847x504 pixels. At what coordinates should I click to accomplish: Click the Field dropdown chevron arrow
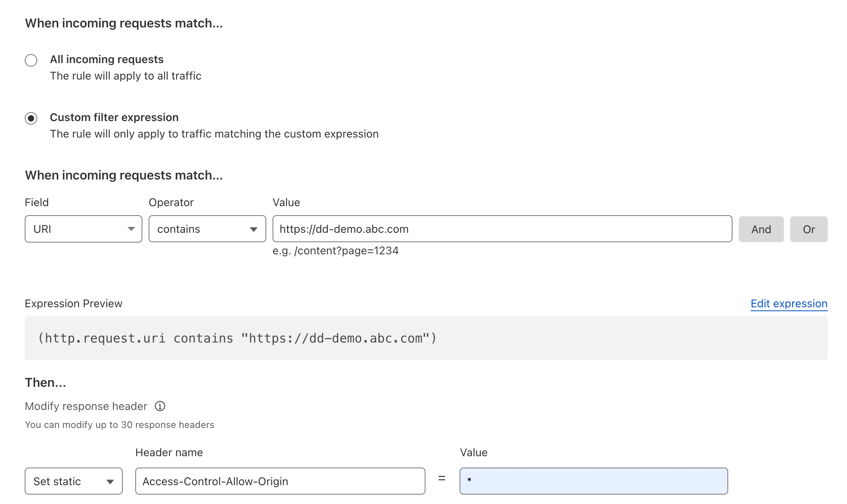132,229
